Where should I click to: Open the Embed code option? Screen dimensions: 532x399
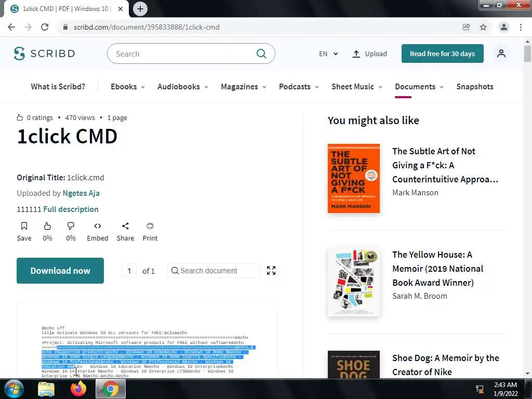pos(97,232)
